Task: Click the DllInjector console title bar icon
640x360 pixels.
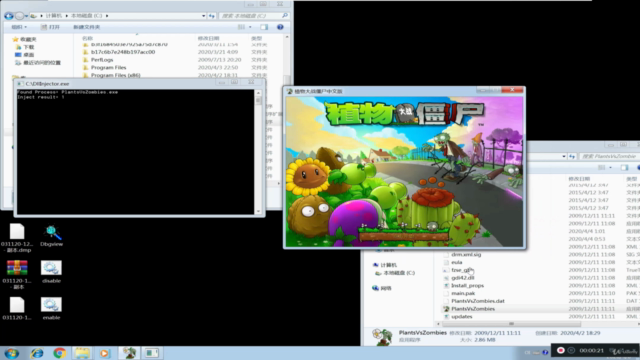Action: point(20,84)
